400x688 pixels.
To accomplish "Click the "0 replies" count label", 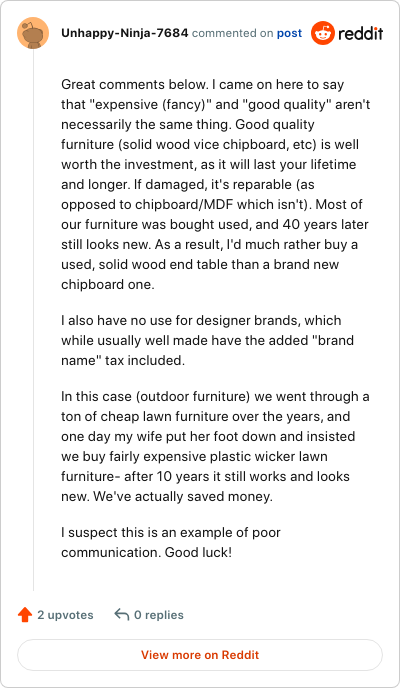I will coord(159,615).
